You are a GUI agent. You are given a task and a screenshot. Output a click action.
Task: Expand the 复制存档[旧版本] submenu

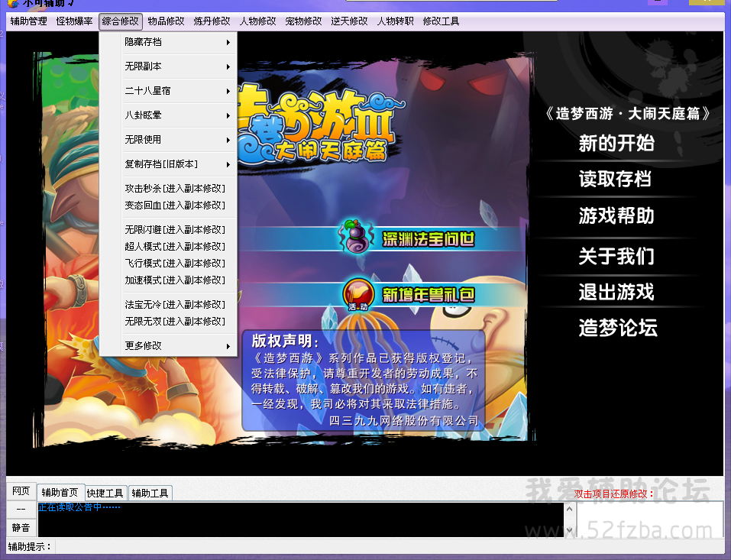coord(168,164)
